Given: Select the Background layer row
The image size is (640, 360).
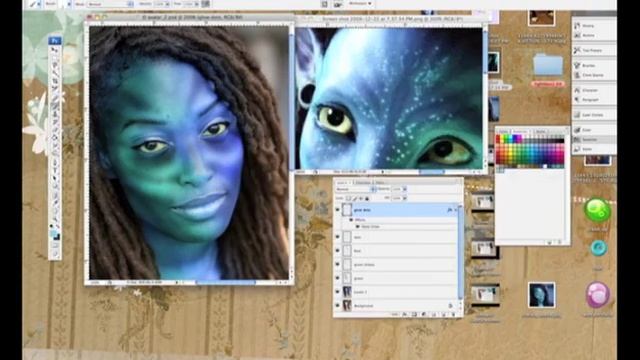Looking at the screenshot, I should point(400,305).
